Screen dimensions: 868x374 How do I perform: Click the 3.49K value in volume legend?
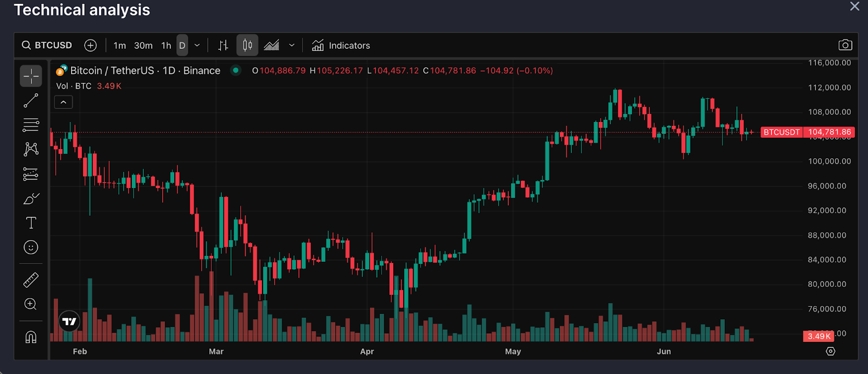pyautogui.click(x=109, y=86)
